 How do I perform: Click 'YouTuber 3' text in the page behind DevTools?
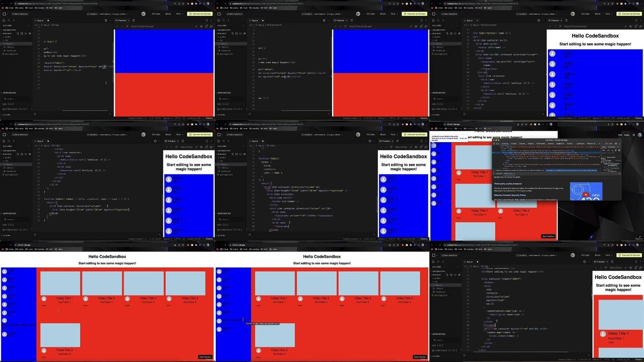coord(479,215)
